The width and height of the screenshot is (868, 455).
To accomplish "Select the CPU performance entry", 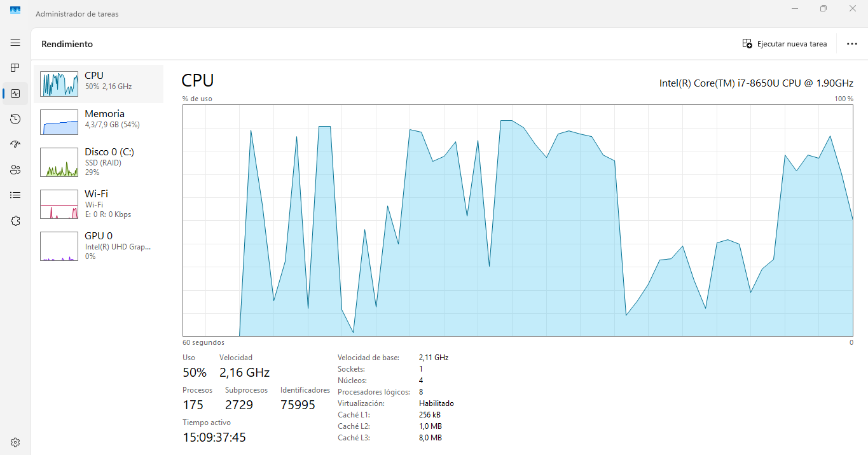I will pos(99,83).
